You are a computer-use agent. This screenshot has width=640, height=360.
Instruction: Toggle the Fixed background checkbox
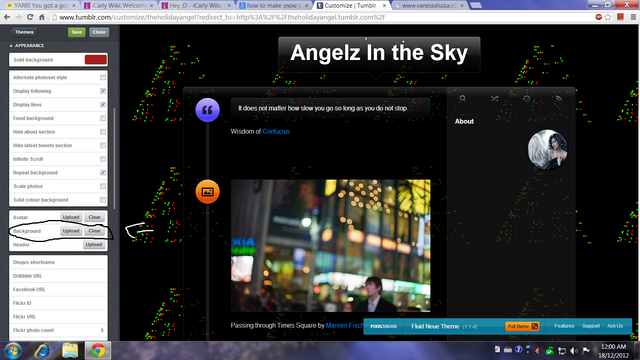tap(103, 118)
